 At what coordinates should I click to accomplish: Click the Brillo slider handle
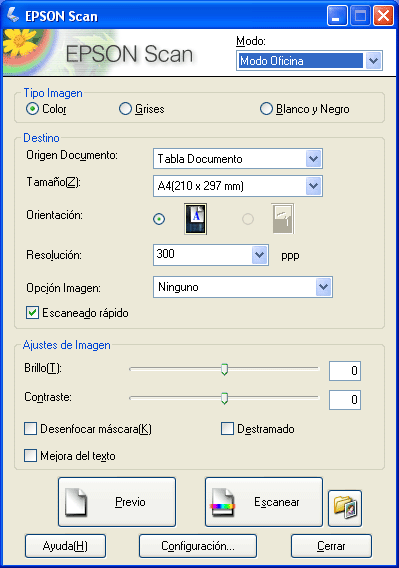pyautogui.click(x=224, y=369)
